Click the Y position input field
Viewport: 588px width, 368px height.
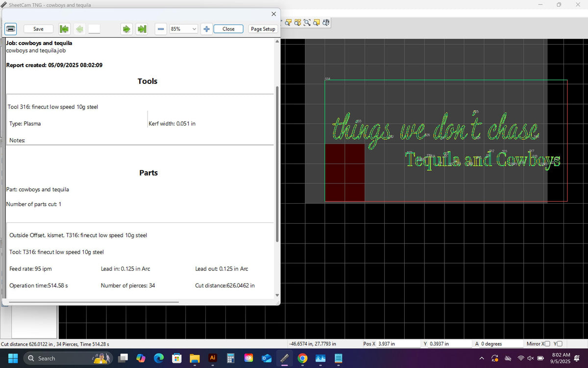[449, 344]
